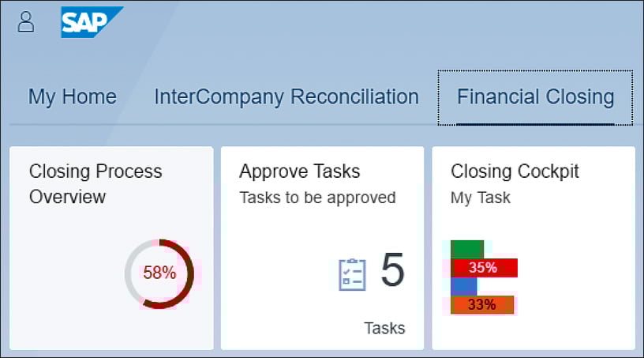Select the red 35% bar
Screen dimensions: 644x358
tap(484, 268)
